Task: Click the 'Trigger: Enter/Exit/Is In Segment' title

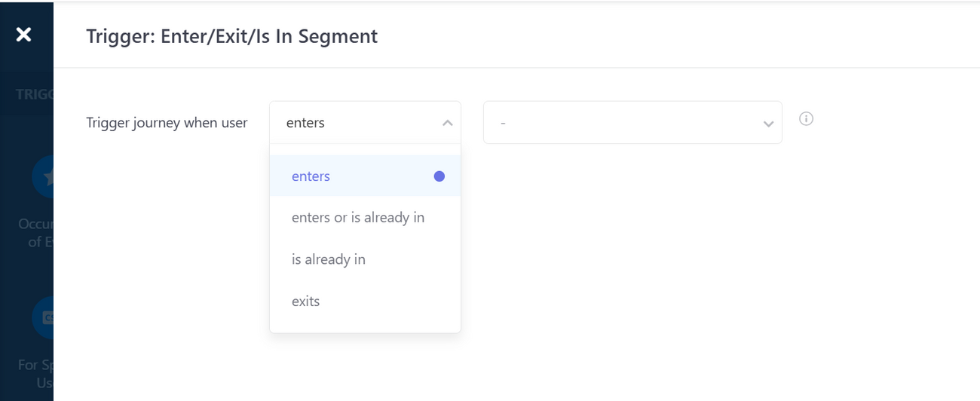Action: pos(231,35)
